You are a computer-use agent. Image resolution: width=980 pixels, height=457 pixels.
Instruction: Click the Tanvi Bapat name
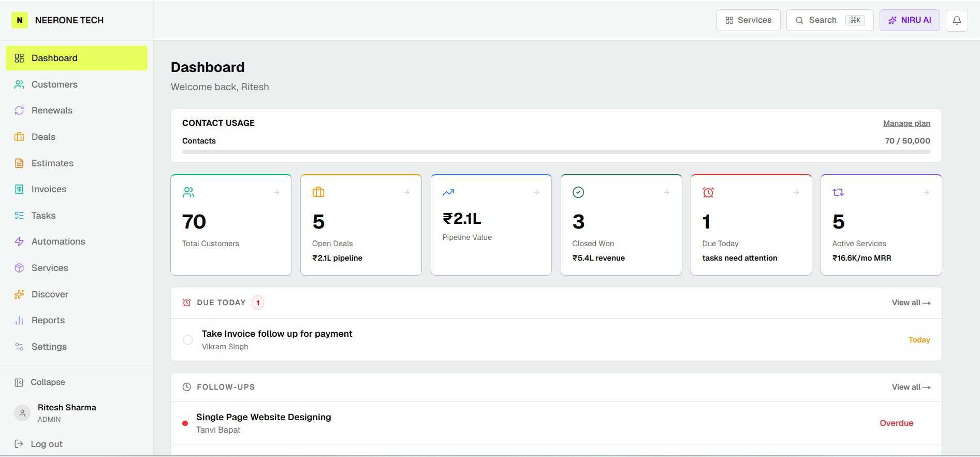pos(218,430)
